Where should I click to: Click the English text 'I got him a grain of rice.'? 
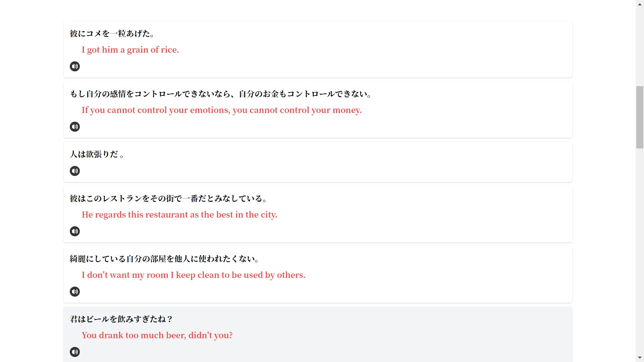[x=130, y=50]
